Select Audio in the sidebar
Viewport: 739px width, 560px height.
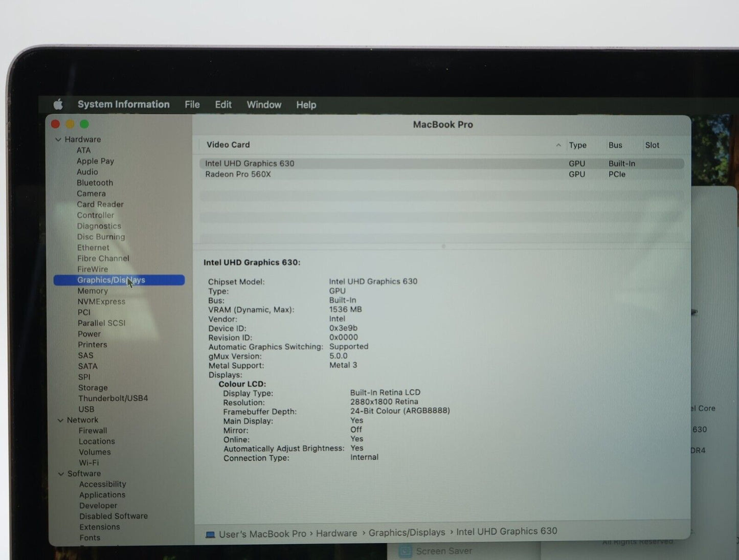coord(87,172)
